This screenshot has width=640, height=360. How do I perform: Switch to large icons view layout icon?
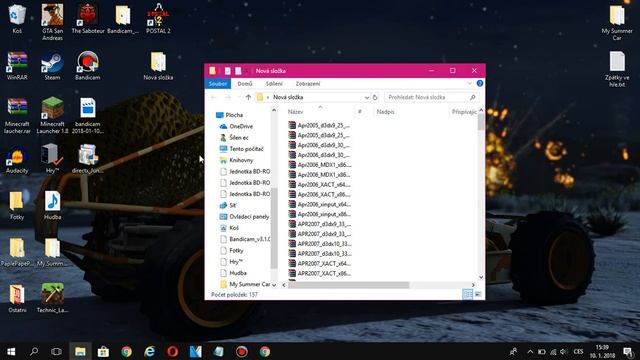pos(478,294)
